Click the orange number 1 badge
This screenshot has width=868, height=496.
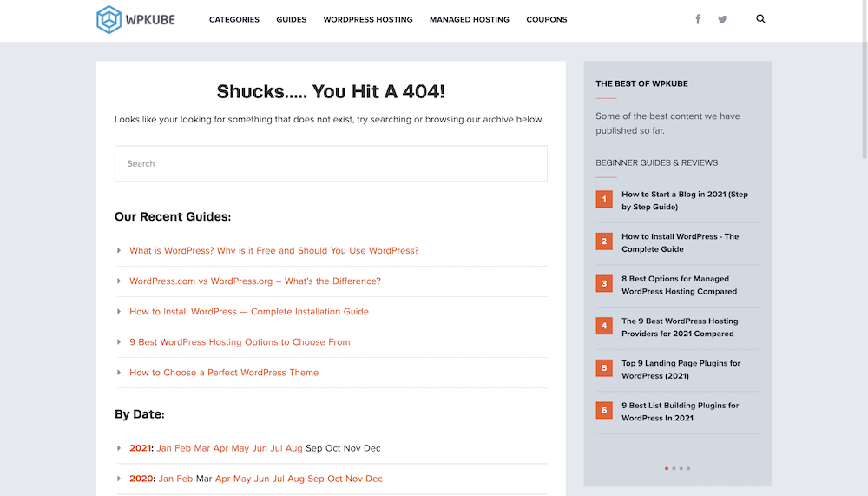click(604, 199)
